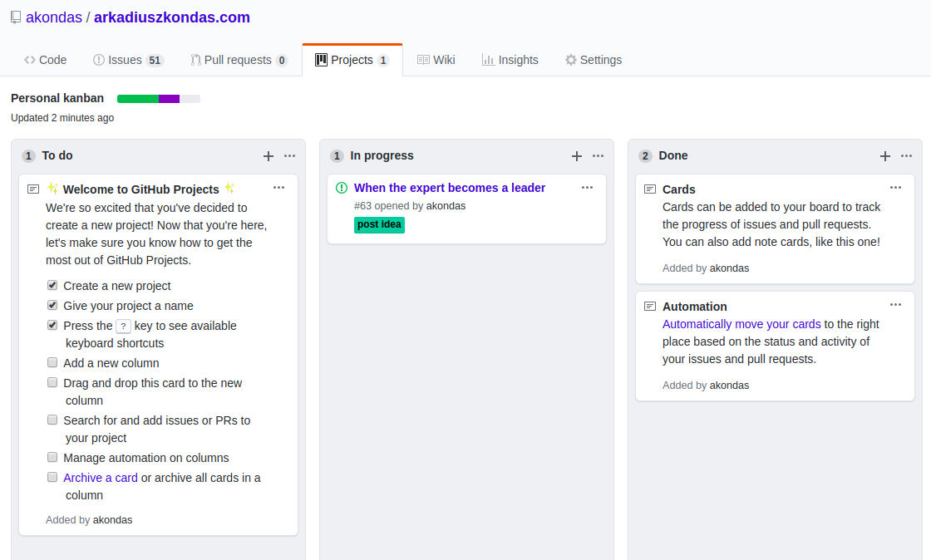Click the Issues count badge 51
Image resolution: width=931 pixels, height=560 pixels.
(155, 61)
